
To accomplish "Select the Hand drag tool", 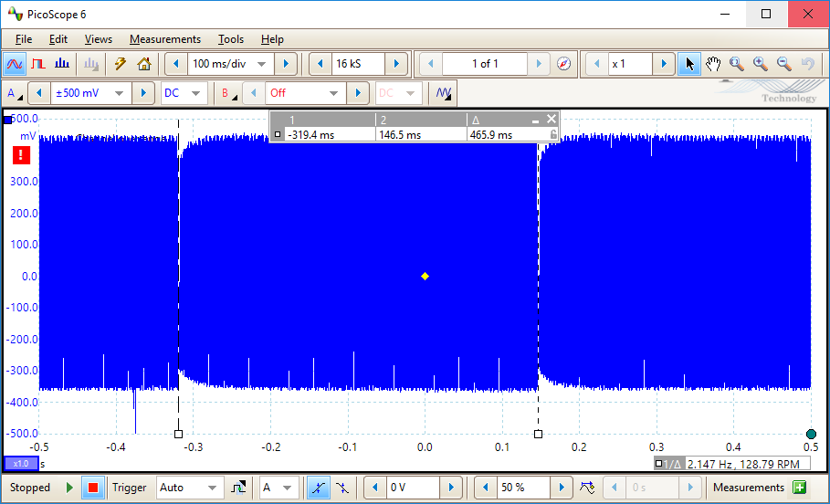I will pyautogui.click(x=713, y=64).
